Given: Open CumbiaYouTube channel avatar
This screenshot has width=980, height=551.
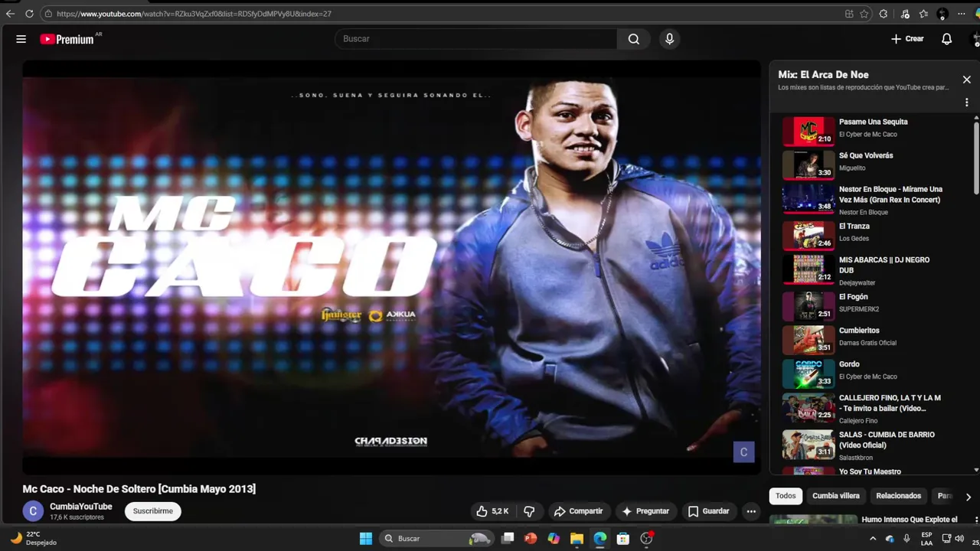Looking at the screenshot, I should pos(33,511).
